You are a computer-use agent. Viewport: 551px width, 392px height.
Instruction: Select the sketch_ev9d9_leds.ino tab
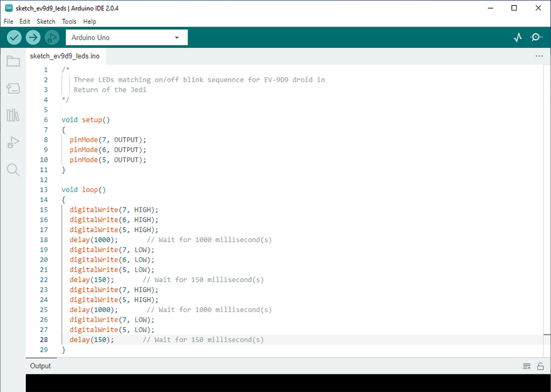click(64, 56)
